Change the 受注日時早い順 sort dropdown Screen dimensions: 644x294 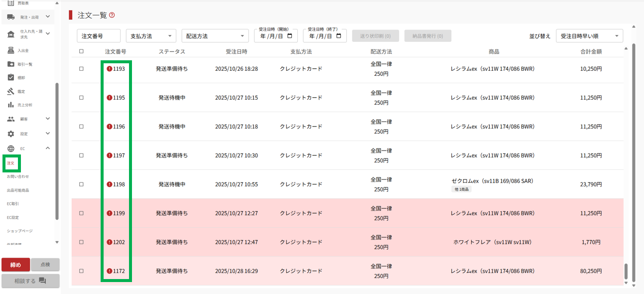[x=589, y=36]
